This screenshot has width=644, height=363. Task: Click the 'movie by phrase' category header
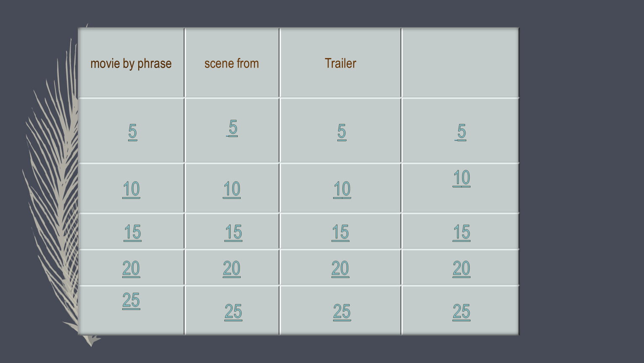(x=131, y=63)
